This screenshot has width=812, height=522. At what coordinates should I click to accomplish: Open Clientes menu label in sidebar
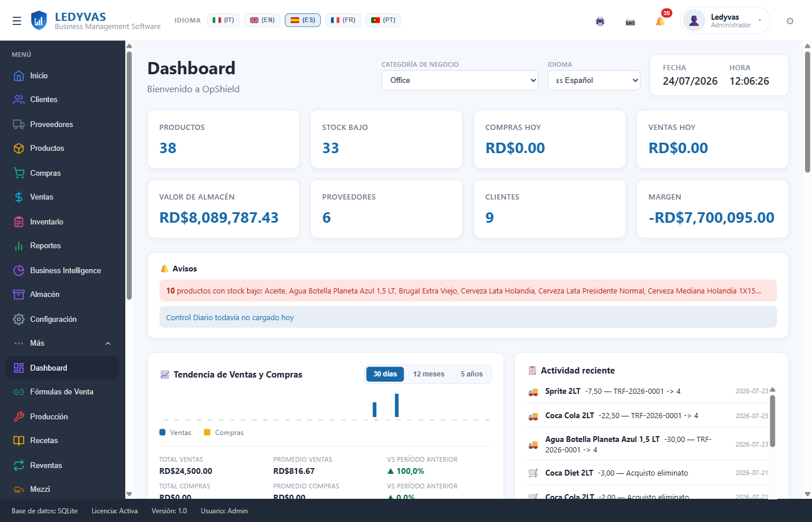click(x=44, y=100)
